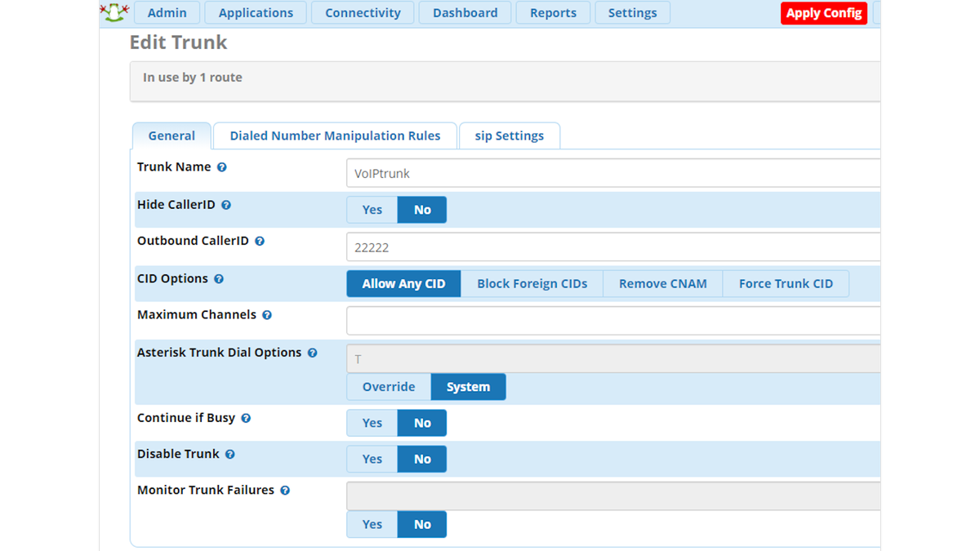Open the Continue if Busy help tooltip
Screen dimensions: 980x551
(x=247, y=417)
